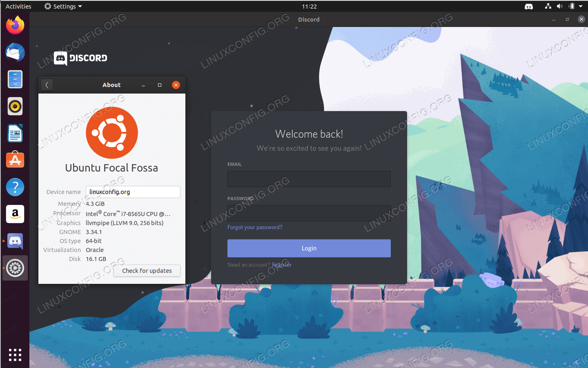588x368 pixels.
Task: Open Ubuntu Software store dock icon
Action: 15,160
